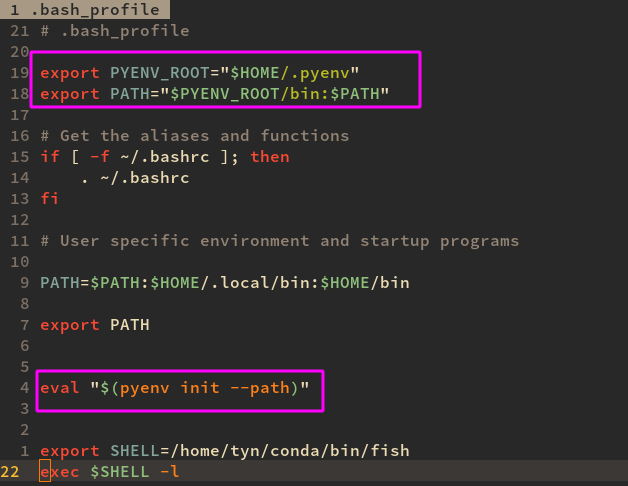Click the 'then' keyword

click(270, 157)
